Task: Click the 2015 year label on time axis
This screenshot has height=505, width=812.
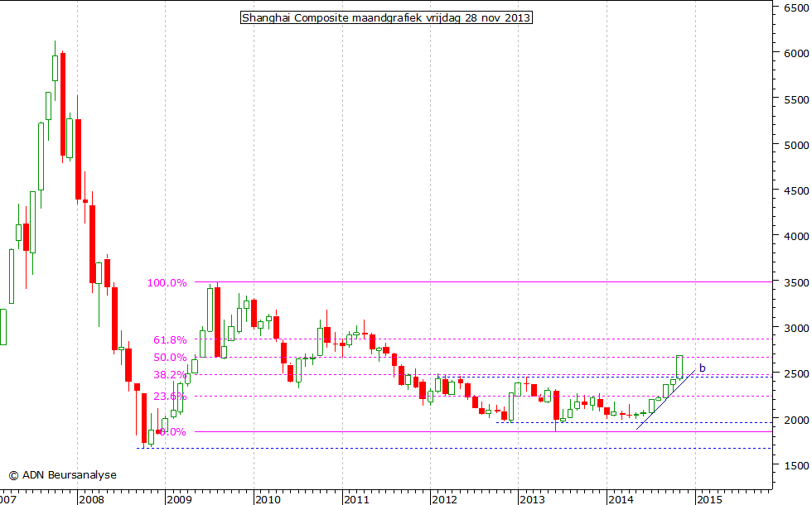Action: coord(710,499)
